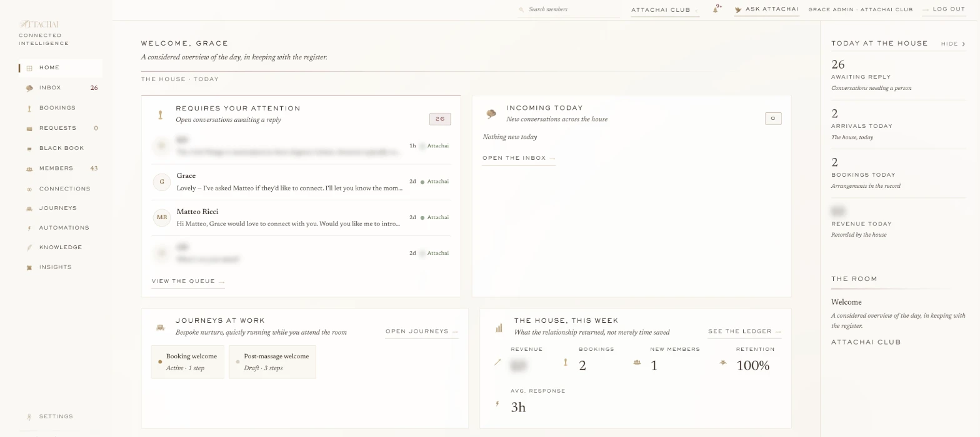Click See the Ledger link

click(744, 331)
